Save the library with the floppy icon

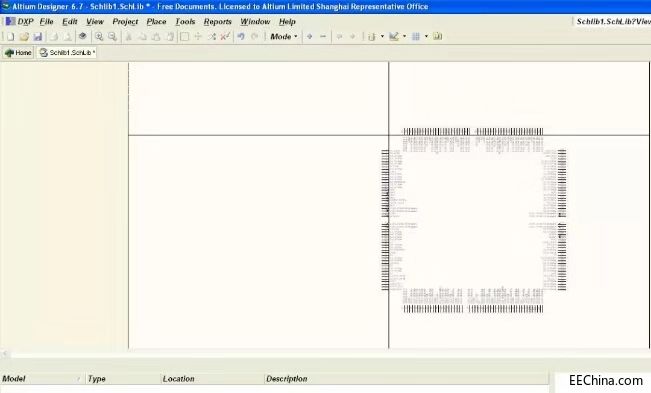[38, 37]
